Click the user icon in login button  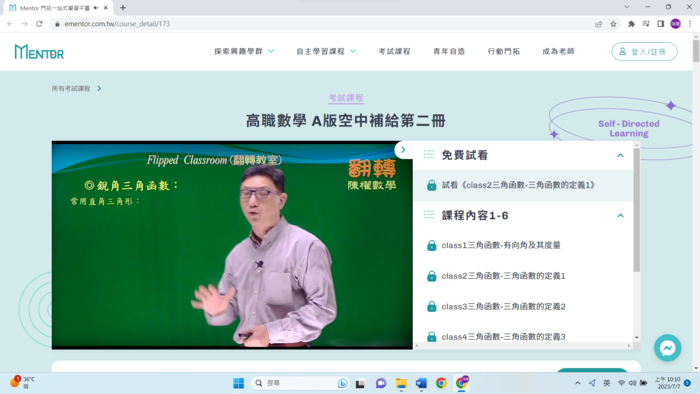point(622,52)
